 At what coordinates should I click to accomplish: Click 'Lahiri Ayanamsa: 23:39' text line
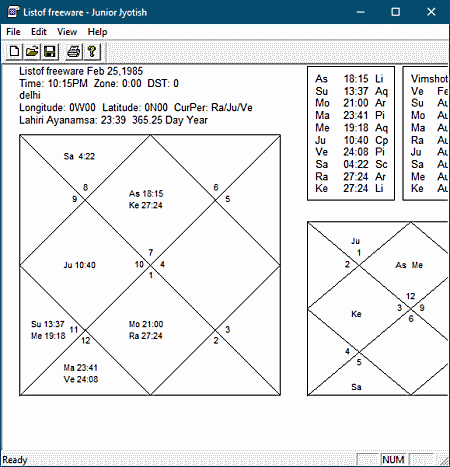click(x=72, y=120)
